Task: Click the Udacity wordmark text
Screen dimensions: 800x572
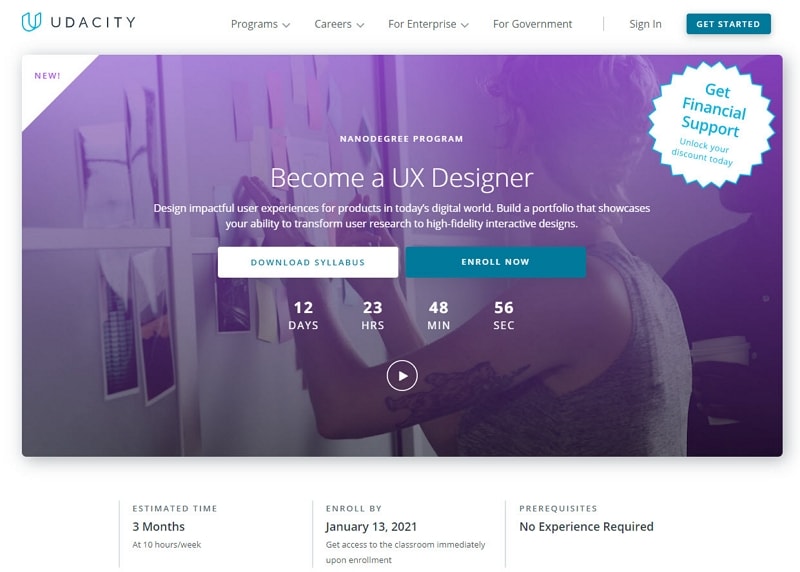Action: point(93,22)
